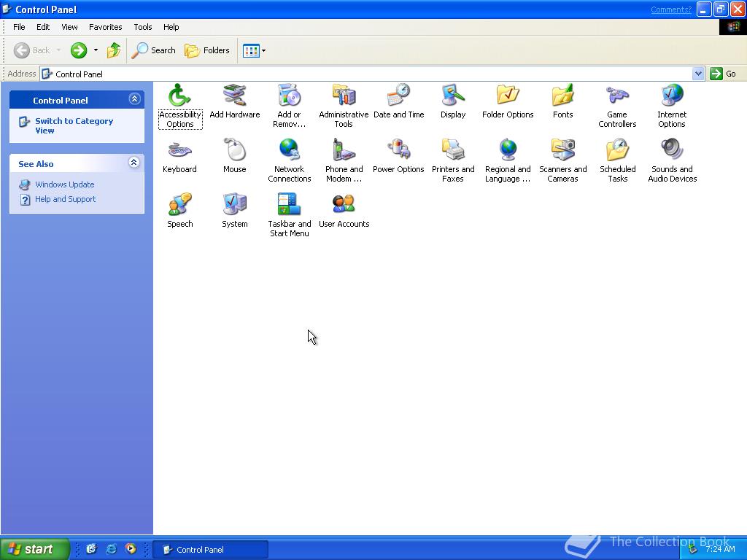This screenshot has width=747, height=560.
Task: Open Taskbar and Start Menu icon
Action: click(x=289, y=205)
